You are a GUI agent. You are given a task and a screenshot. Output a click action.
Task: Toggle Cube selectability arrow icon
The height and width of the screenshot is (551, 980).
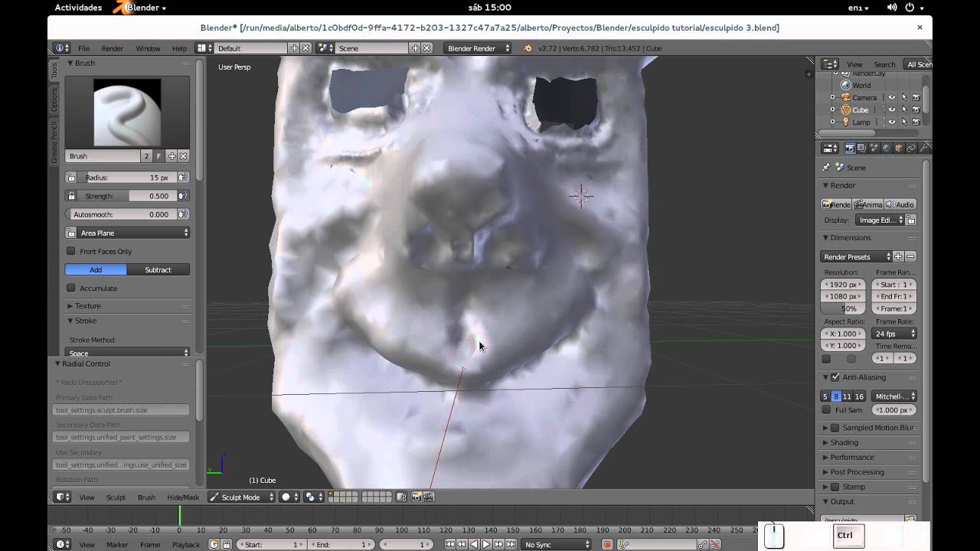click(903, 109)
